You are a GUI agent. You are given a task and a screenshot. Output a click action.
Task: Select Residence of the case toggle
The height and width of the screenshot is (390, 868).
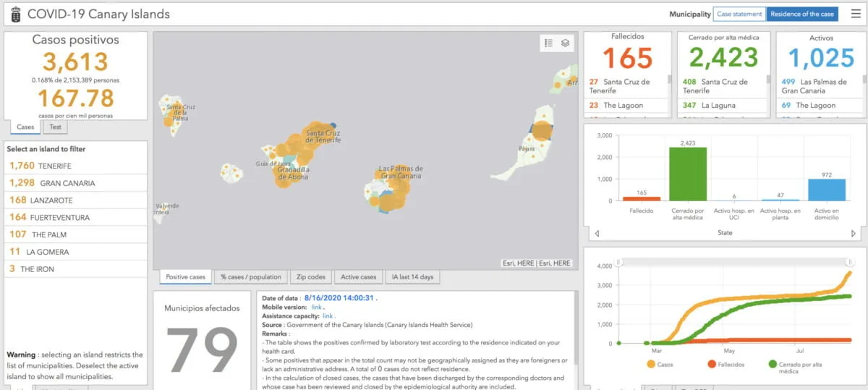click(801, 14)
